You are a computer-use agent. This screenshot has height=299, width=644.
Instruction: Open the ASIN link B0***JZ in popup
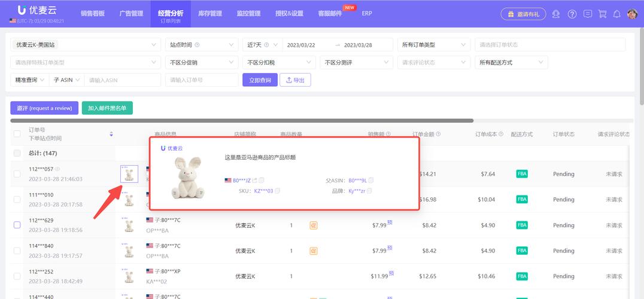[242, 180]
